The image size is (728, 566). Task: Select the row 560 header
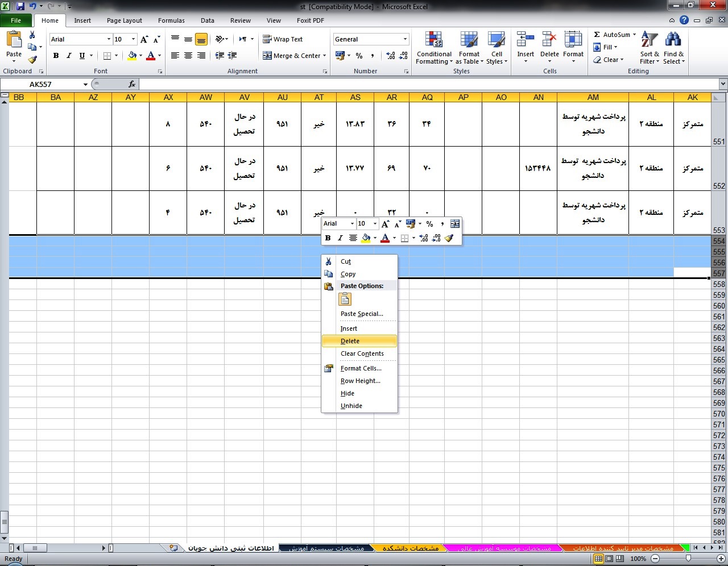[719, 306]
